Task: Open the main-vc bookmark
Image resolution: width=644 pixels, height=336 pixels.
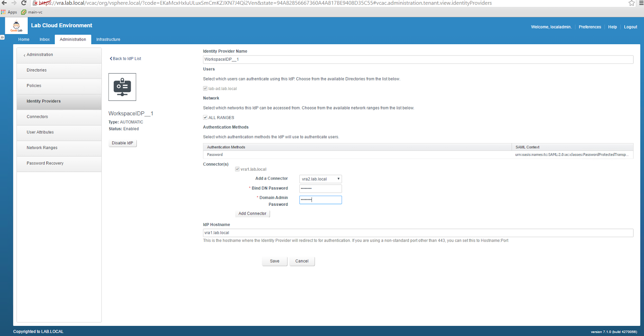Action: tap(32, 12)
